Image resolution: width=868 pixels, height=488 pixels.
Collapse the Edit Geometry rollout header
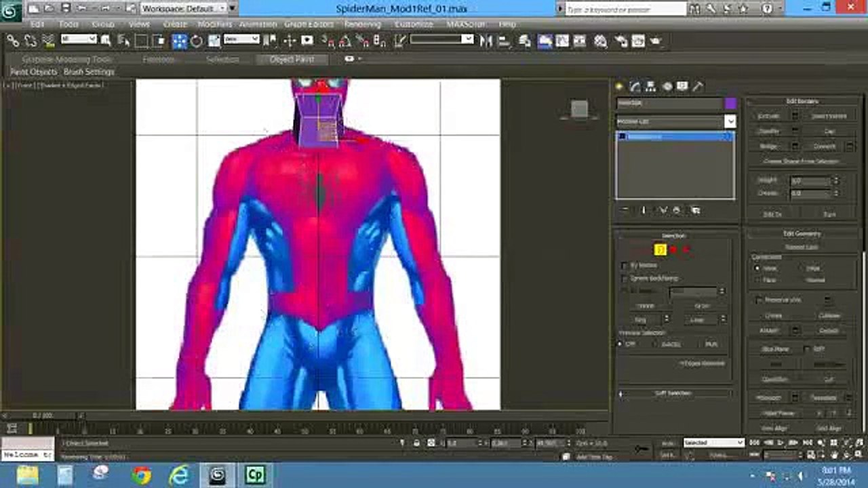click(x=802, y=234)
